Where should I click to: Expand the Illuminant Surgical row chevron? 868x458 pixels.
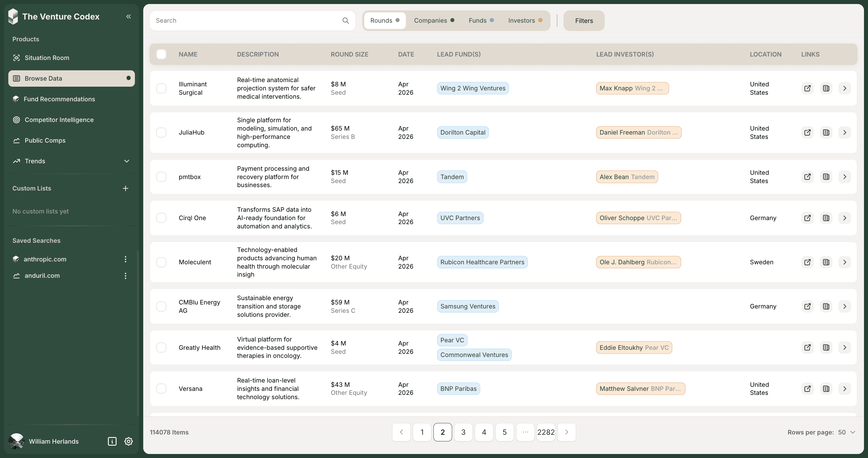click(844, 88)
